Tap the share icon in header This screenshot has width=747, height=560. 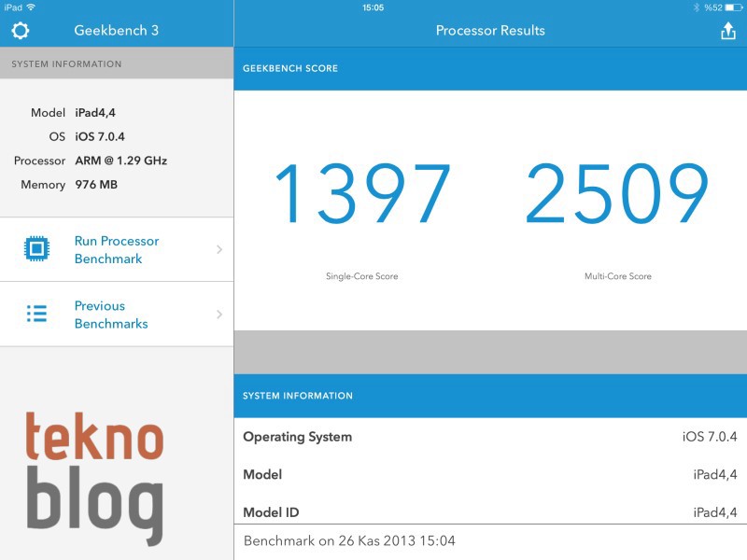pyautogui.click(x=728, y=32)
